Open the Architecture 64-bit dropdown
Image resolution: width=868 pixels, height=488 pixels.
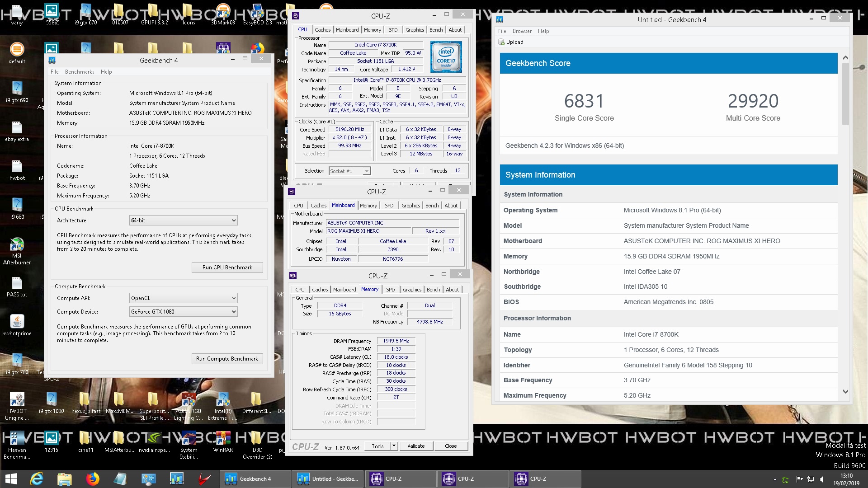point(183,221)
